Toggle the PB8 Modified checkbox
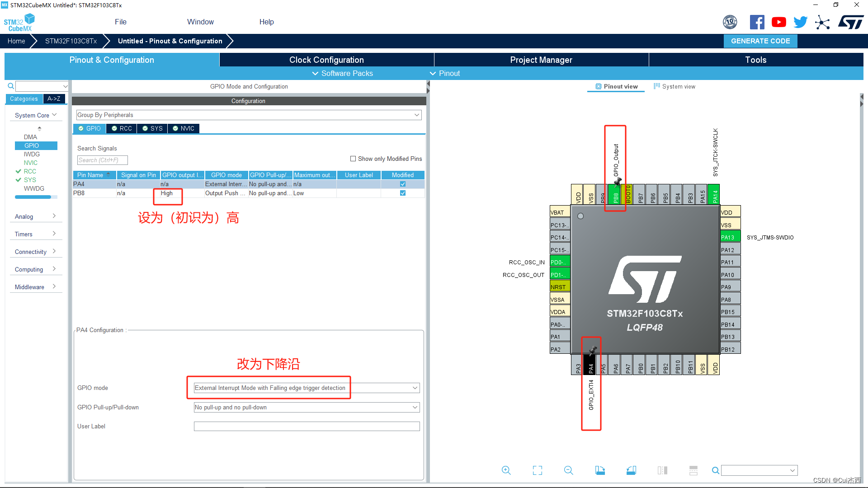The height and width of the screenshot is (488, 868). point(403,192)
